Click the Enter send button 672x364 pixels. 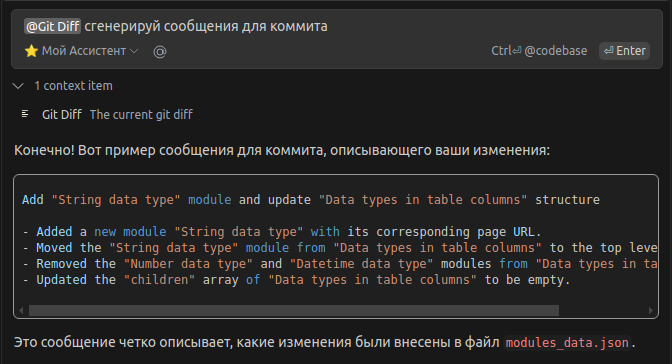point(624,51)
